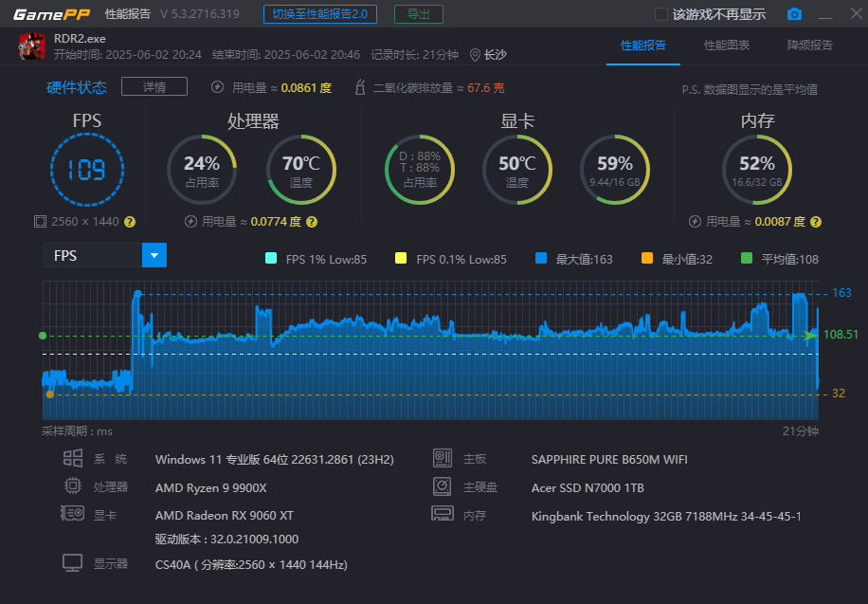Image resolution: width=868 pixels, height=604 pixels.
Task: Click the Windows system icon beside 系统
Action: click(x=73, y=458)
